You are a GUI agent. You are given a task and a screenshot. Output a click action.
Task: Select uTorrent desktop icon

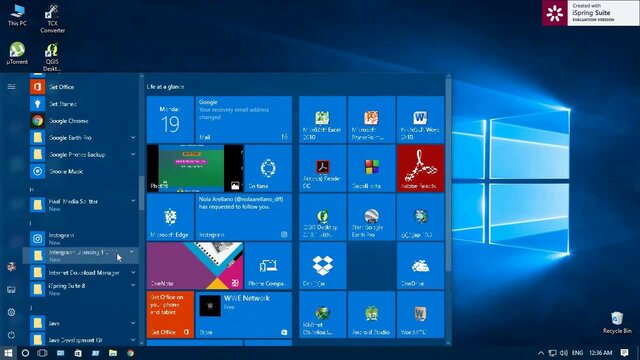(17, 53)
